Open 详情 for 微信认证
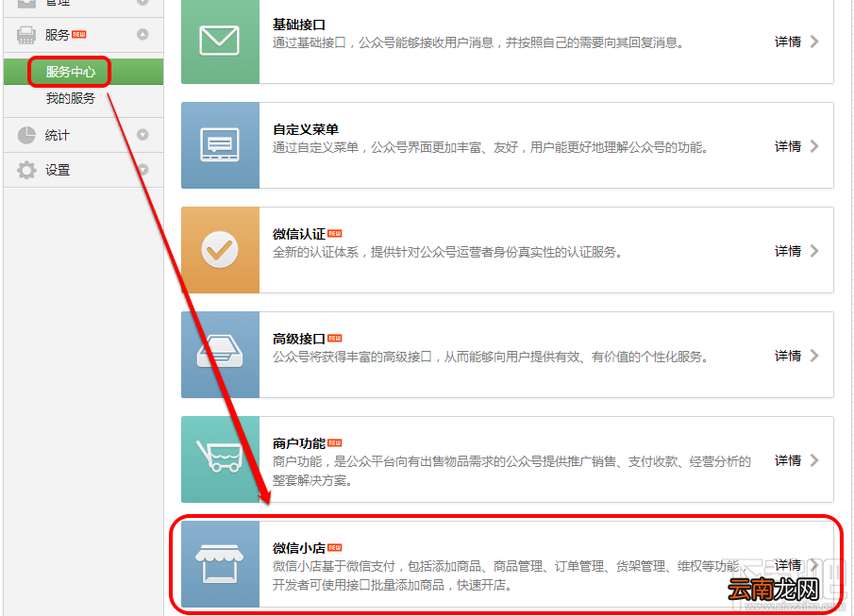 [x=788, y=251]
